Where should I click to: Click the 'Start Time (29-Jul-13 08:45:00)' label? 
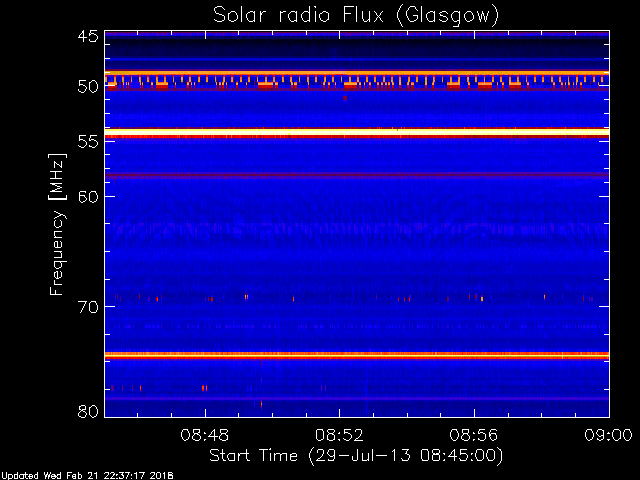pos(356,456)
